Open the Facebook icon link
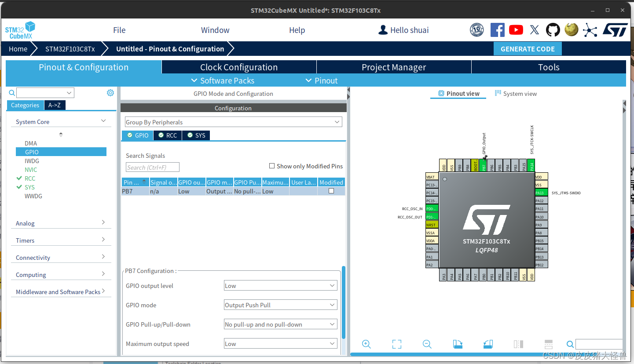 (497, 30)
